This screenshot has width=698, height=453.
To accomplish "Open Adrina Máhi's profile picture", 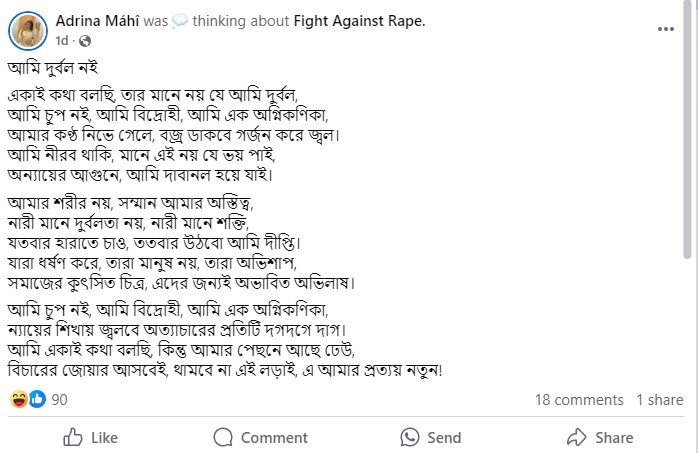I will click(29, 31).
